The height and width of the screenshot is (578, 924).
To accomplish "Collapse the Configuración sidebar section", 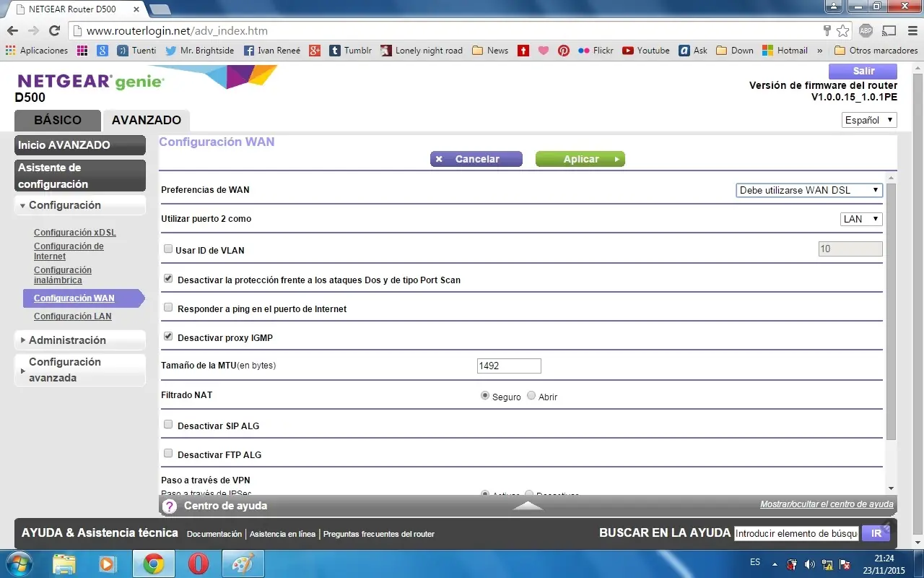I will click(80, 205).
